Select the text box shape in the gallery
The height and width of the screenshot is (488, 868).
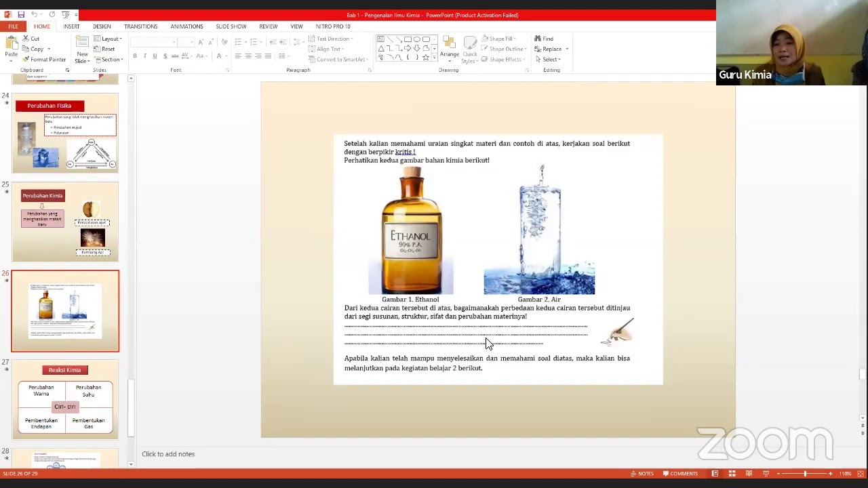[x=381, y=39]
